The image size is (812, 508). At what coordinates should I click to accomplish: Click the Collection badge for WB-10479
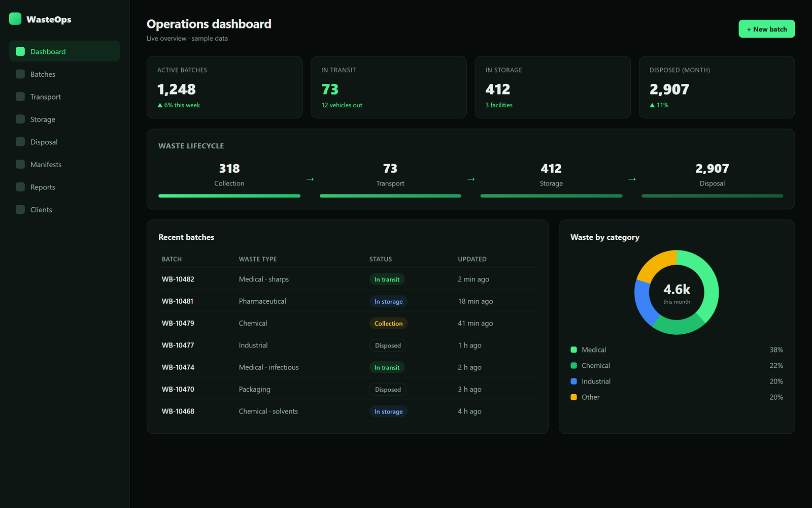point(388,323)
